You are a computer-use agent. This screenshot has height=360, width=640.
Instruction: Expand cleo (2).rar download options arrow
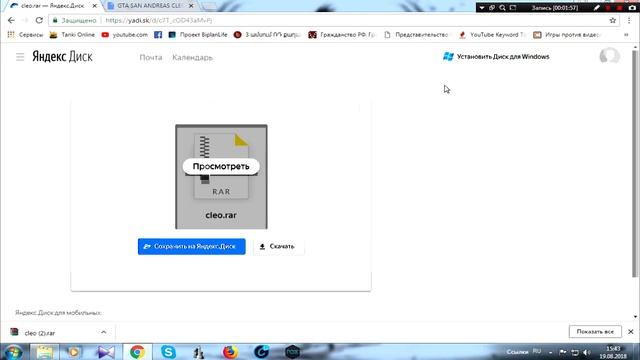(104, 333)
